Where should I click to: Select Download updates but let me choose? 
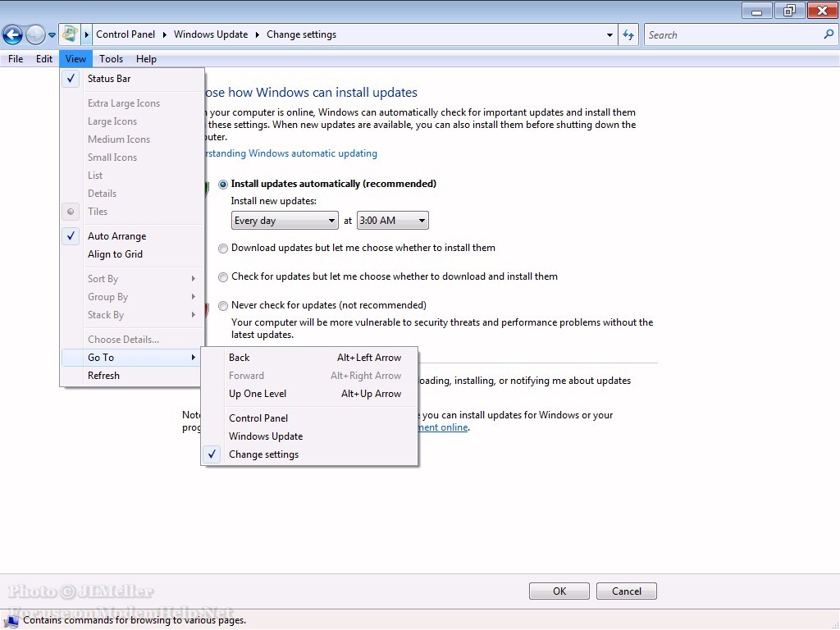click(x=223, y=249)
